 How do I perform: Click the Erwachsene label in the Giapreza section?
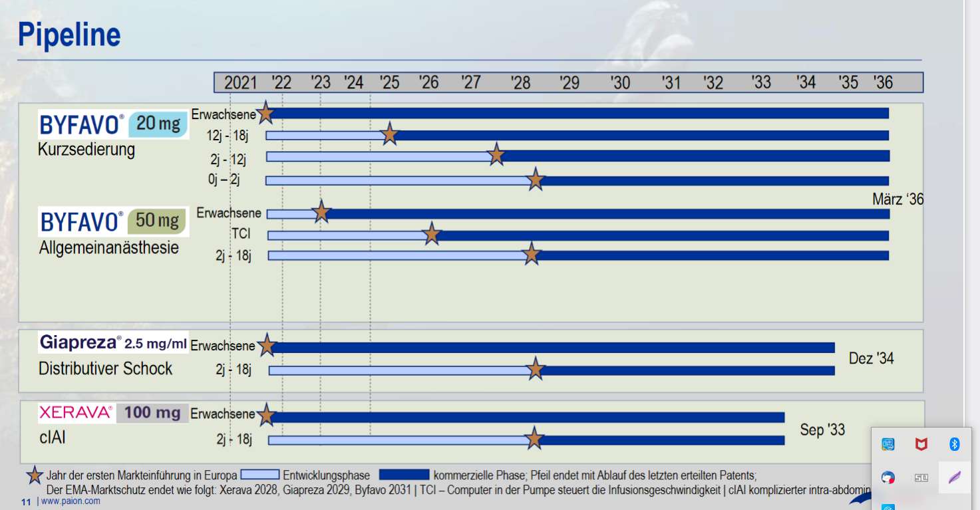pos(223,346)
